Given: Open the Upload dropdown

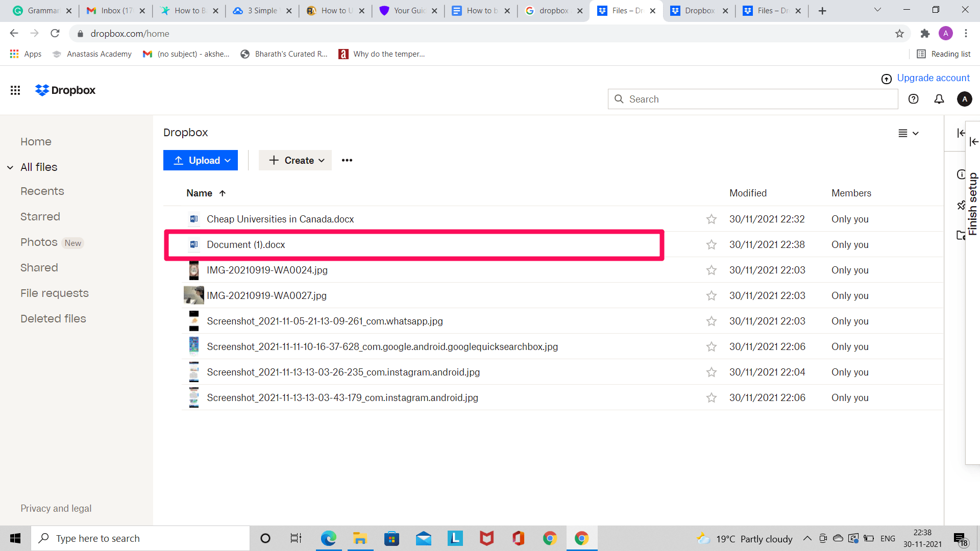Looking at the screenshot, I should [x=201, y=160].
